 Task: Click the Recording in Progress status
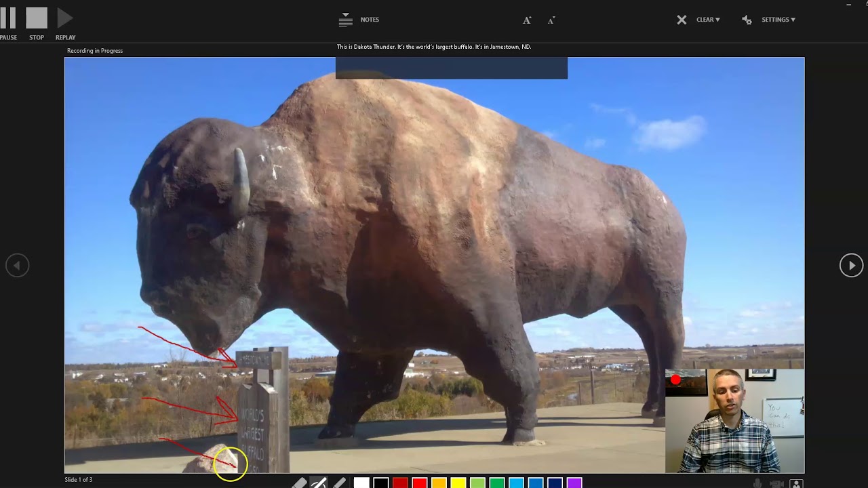(x=95, y=51)
